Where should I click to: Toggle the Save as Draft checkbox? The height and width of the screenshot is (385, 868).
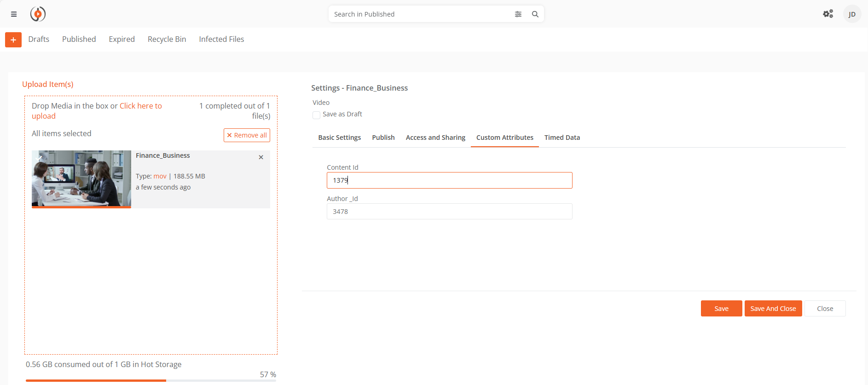[x=316, y=115]
